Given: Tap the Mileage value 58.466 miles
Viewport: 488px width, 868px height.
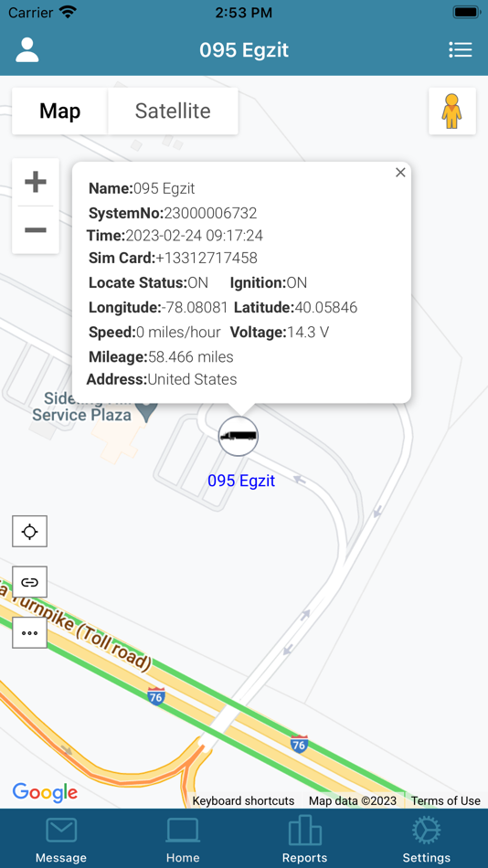Looking at the screenshot, I should [191, 357].
